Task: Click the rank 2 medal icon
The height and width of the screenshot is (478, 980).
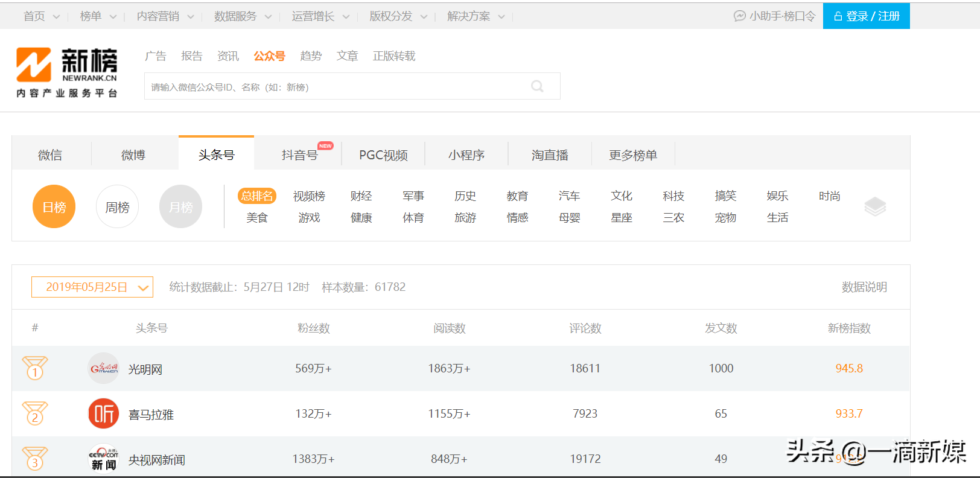Action: pyautogui.click(x=35, y=413)
